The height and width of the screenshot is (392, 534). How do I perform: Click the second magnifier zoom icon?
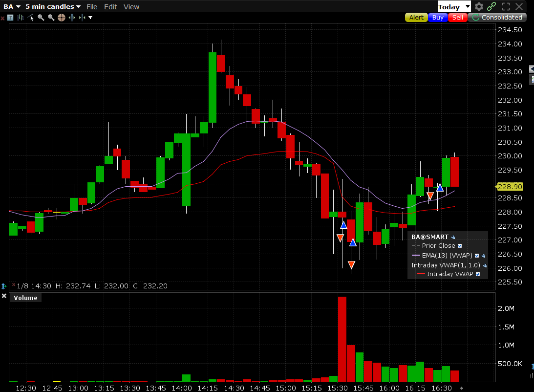tap(51, 18)
